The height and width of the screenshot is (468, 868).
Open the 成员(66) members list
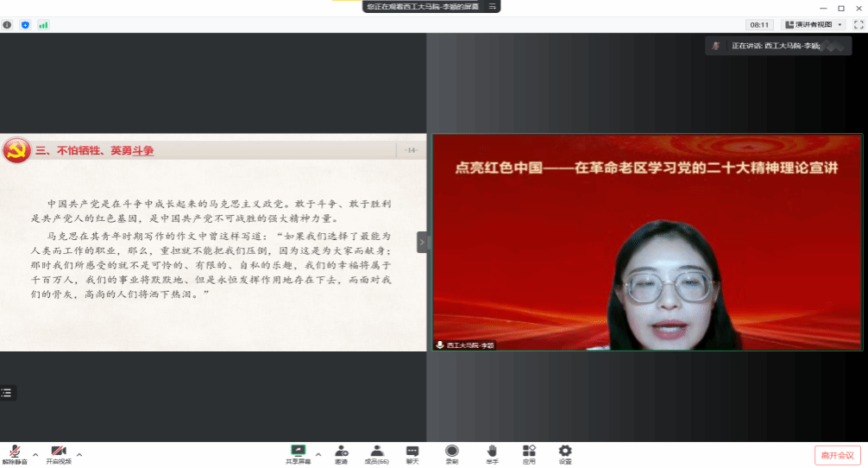[x=377, y=453]
